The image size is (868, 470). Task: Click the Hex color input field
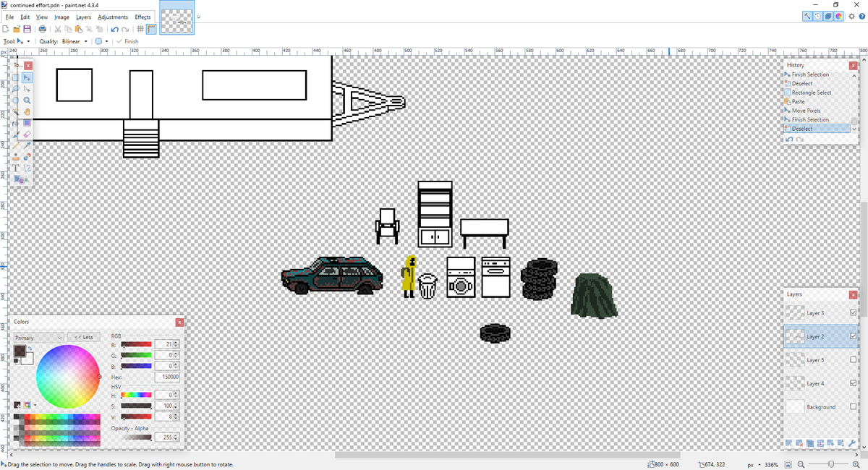point(168,377)
